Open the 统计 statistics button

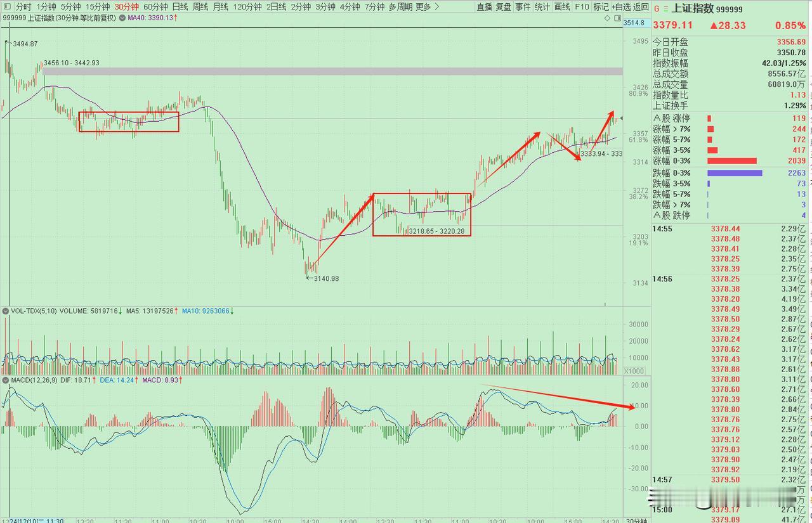click(x=542, y=6)
